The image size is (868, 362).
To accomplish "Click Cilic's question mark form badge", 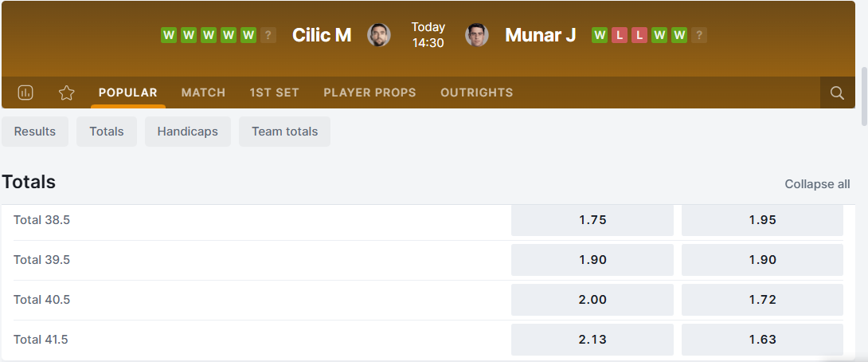I will [x=268, y=35].
